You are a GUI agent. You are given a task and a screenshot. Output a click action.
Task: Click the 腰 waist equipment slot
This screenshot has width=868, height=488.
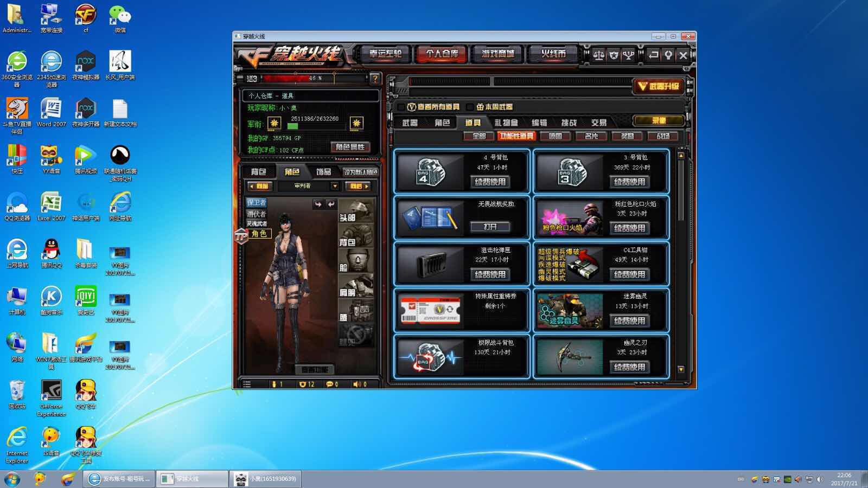coord(356,311)
